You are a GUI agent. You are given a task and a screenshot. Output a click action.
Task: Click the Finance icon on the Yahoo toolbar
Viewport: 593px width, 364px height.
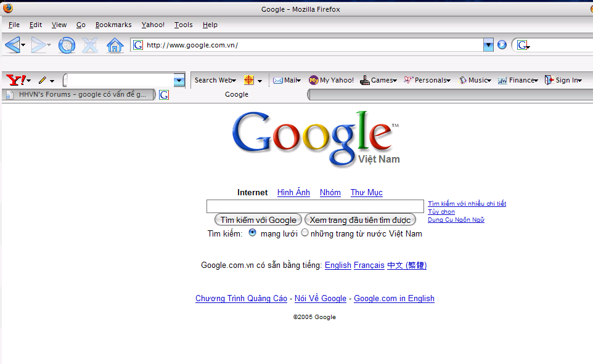coord(502,80)
